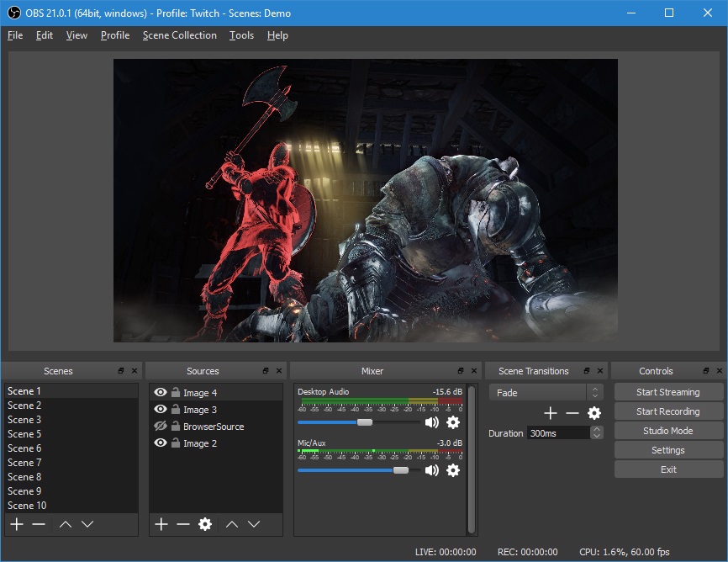
Task: Close the Sources panel
Action: tap(278, 370)
